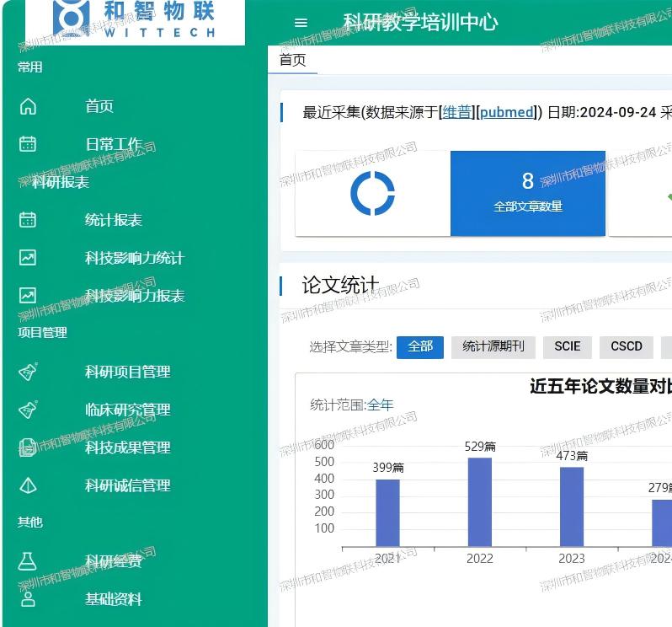Click the person icon beside 基础资料

pyautogui.click(x=28, y=599)
